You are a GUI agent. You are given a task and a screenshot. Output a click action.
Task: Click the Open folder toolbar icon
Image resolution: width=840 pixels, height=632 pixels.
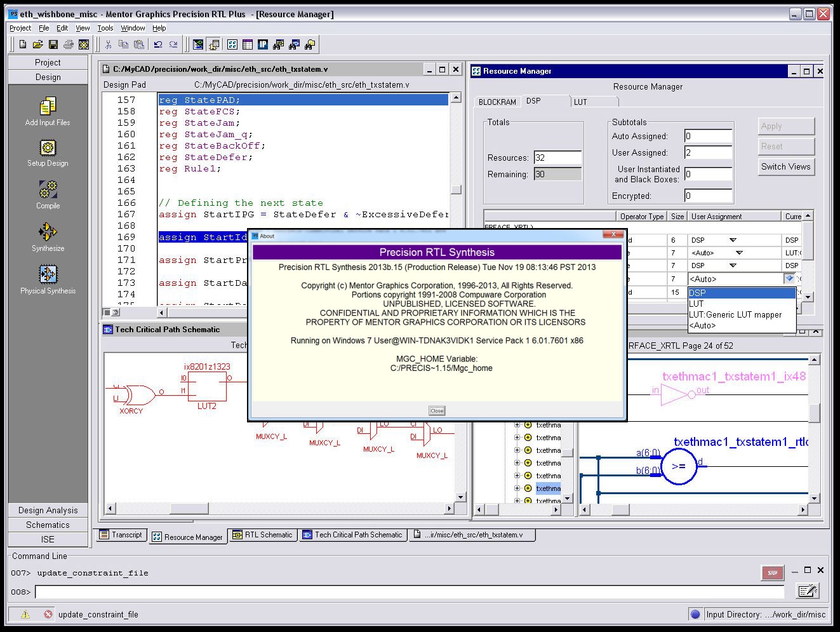(38, 44)
